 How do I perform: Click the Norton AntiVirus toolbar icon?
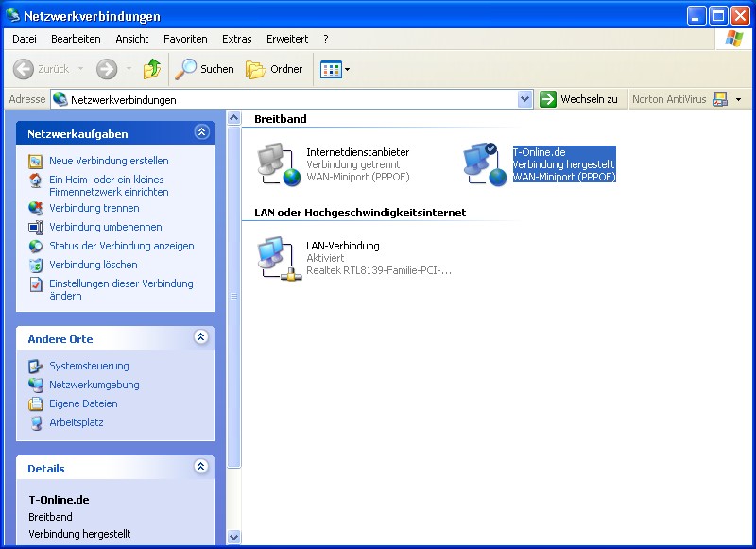720,99
